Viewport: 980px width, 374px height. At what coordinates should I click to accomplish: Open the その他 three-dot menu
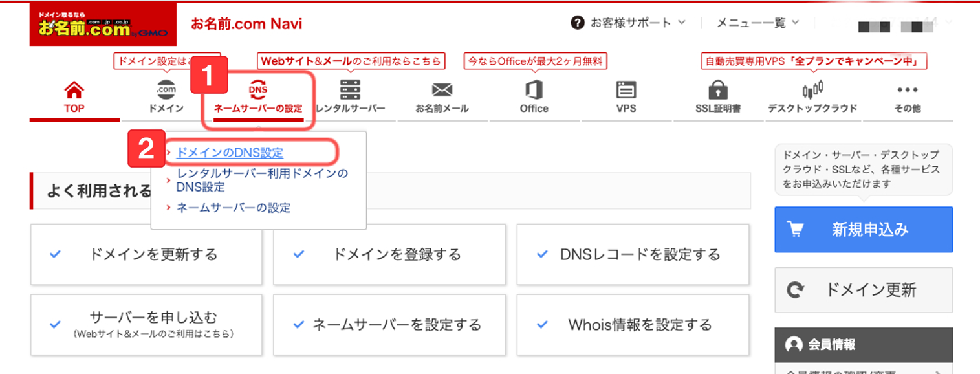908,98
